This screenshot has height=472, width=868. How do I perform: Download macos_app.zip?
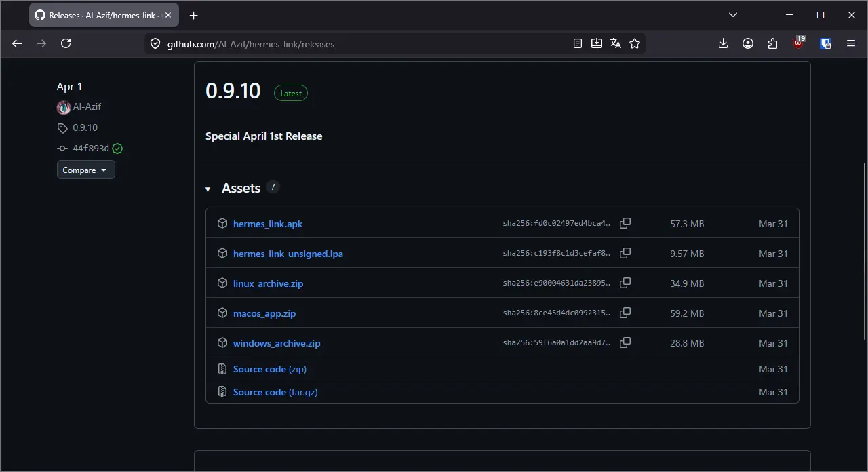click(x=264, y=313)
